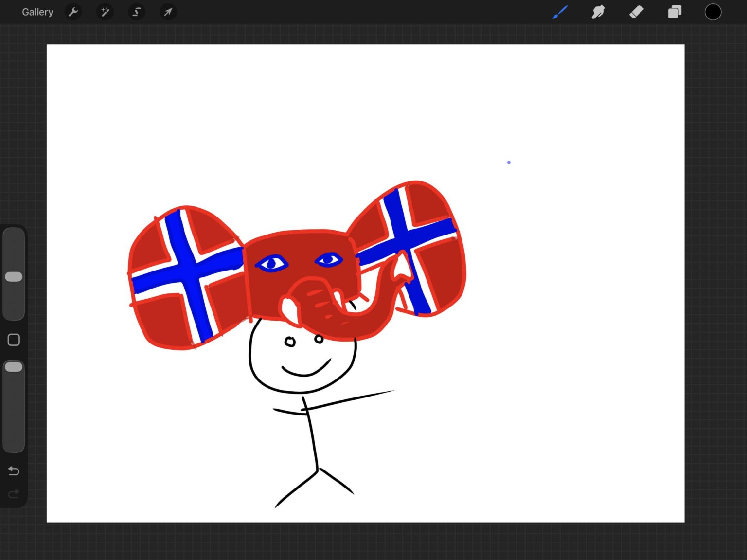Click the elephant's left blue eye
Image resolution: width=747 pixels, height=560 pixels.
[x=272, y=264]
